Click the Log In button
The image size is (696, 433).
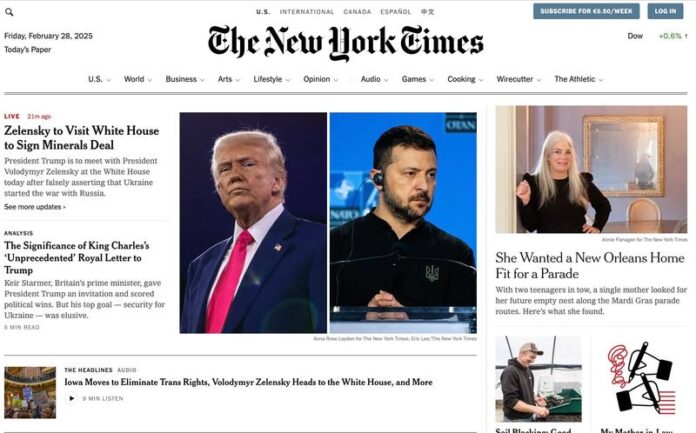[665, 11]
